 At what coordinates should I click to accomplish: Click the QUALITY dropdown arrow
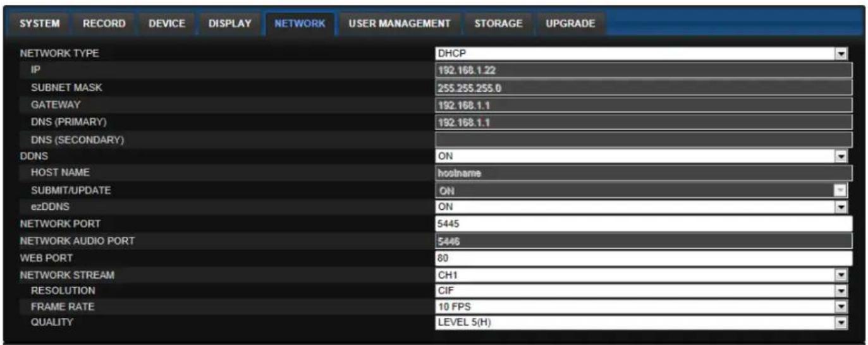pyautogui.click(x=841, y=322)
